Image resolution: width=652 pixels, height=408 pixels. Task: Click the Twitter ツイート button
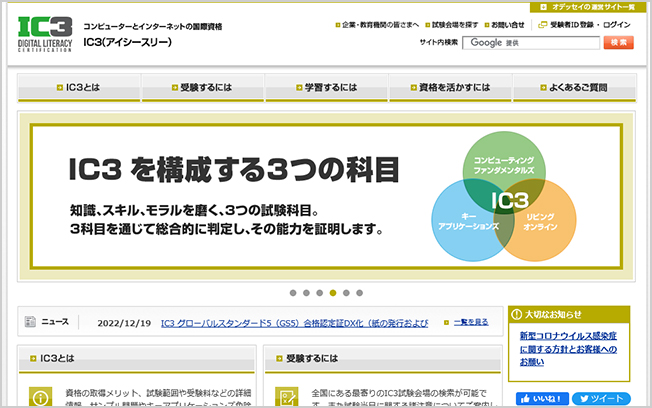[x=601, y=398]
